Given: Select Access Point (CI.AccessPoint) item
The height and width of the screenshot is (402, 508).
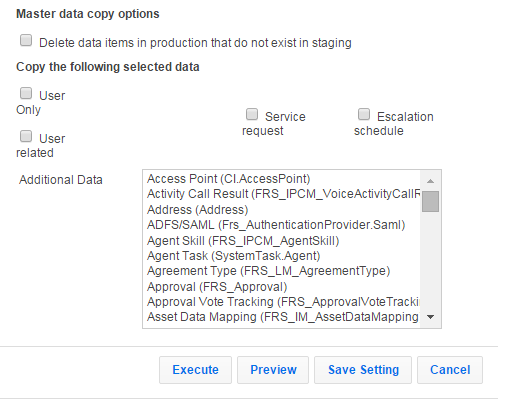Looking at the screenshot, I should tap(282, 179).
